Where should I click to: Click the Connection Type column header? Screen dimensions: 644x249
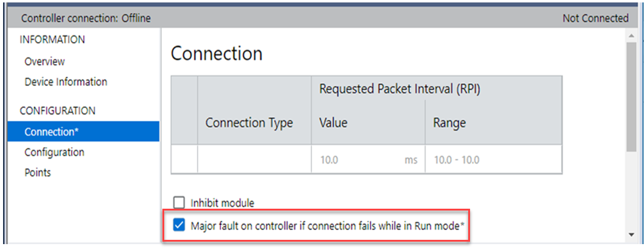click(249, 123)
